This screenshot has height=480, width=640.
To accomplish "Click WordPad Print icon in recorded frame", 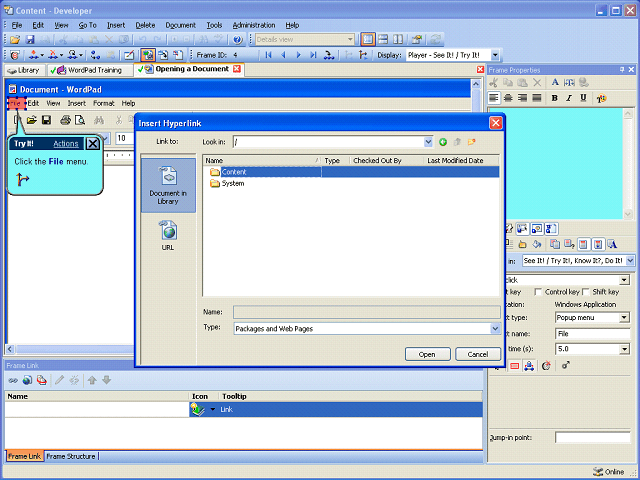I will (65, 120).
